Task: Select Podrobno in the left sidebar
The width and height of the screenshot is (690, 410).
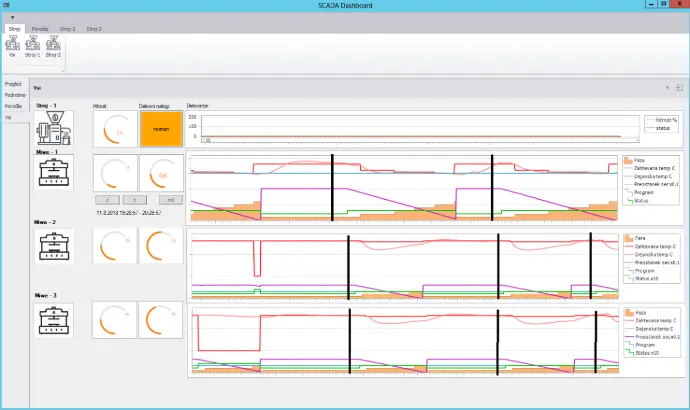Action: click(14, 95)
